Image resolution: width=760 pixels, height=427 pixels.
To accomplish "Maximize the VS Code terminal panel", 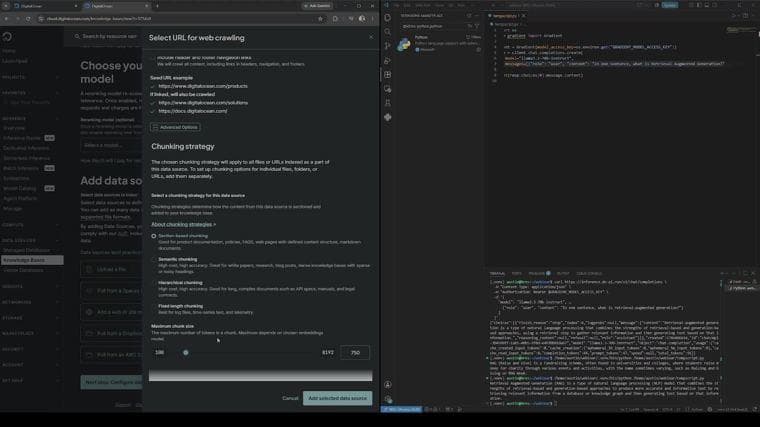I will [745, 273].
